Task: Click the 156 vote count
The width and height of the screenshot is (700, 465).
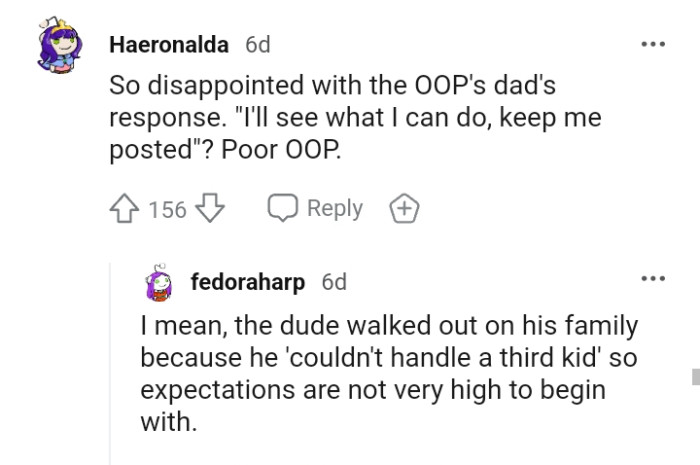Action: click(167, 209)
